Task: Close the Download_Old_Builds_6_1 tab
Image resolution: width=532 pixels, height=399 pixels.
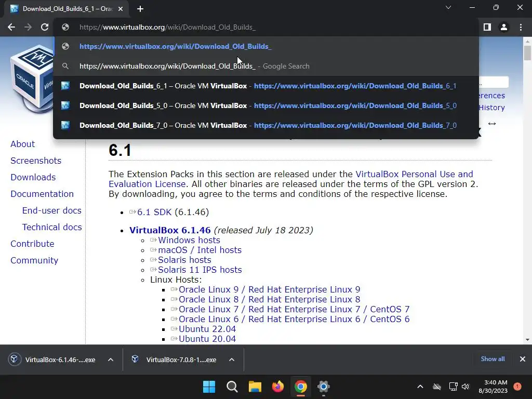Action: [x=121, y=9]
